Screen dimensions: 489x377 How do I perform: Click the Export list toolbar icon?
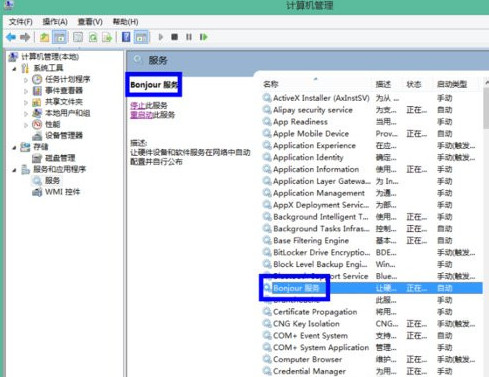coord(107,37)
